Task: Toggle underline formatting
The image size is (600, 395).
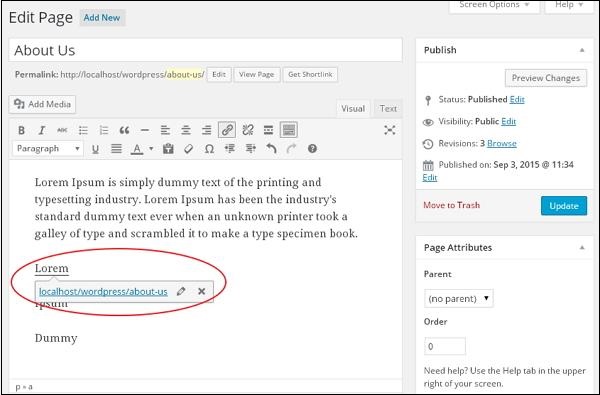Action: (x=95, y=149)
